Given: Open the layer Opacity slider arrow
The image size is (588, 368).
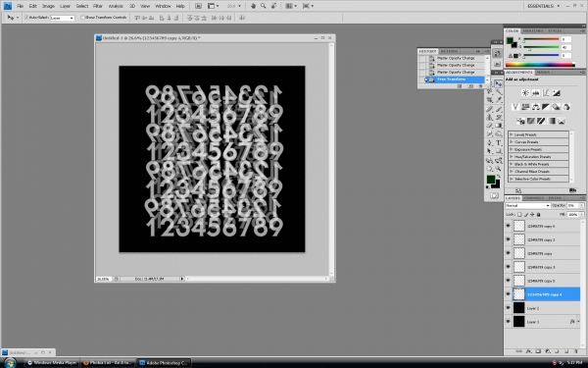Looking at the screenshot, I should coord(581,205).
